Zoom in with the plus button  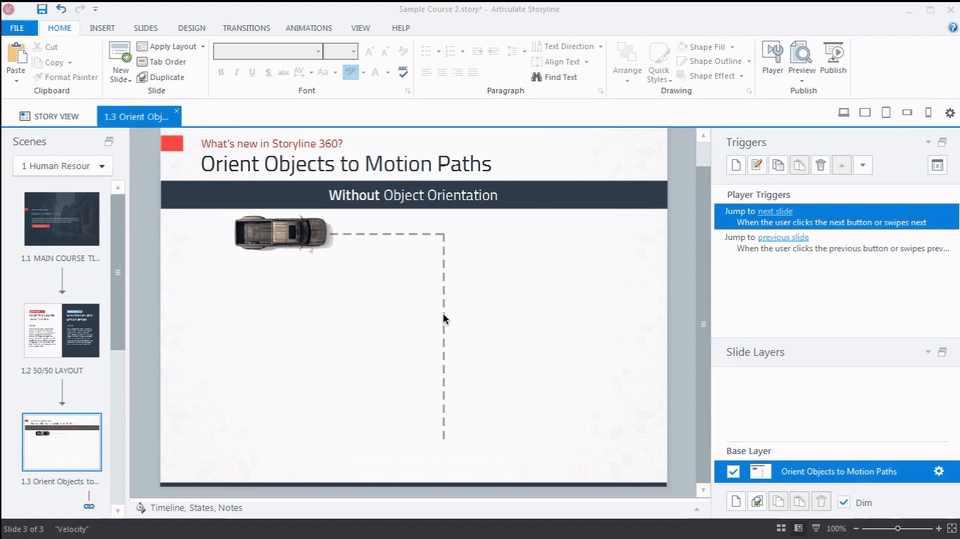939,528
